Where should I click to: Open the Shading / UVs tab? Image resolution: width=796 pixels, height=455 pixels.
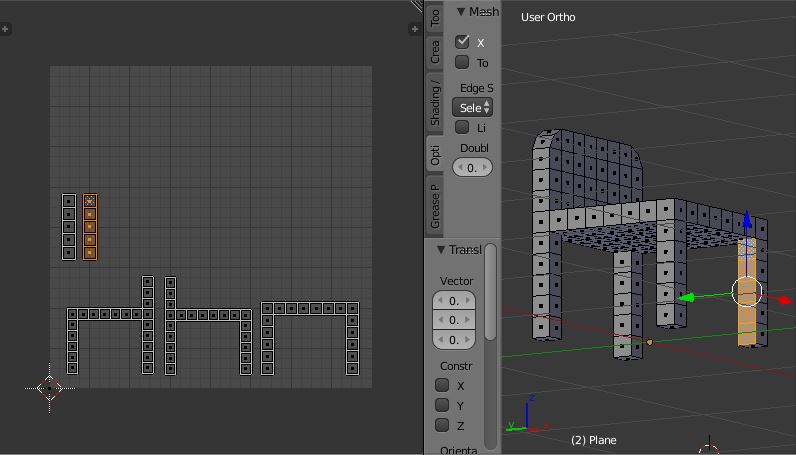pyautogui.click(x=435, y=102)
